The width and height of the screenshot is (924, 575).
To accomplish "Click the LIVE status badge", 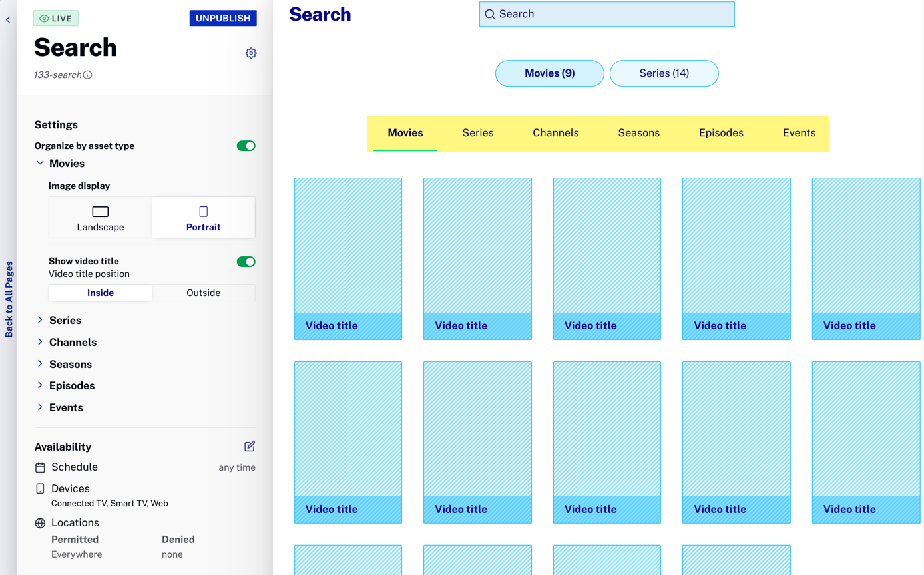I will (56, 19).
